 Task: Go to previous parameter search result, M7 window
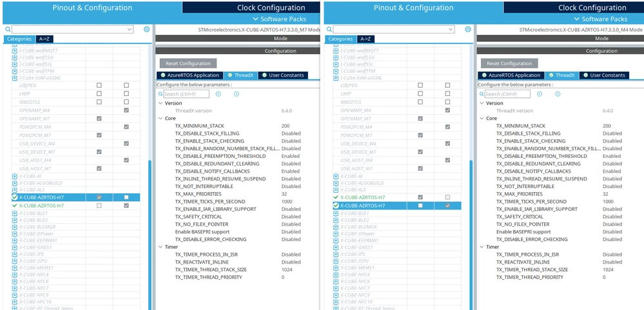click(219, 94)
